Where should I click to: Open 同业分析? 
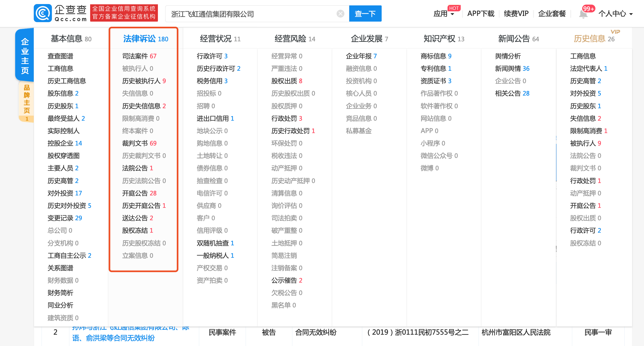pos(60,305)
